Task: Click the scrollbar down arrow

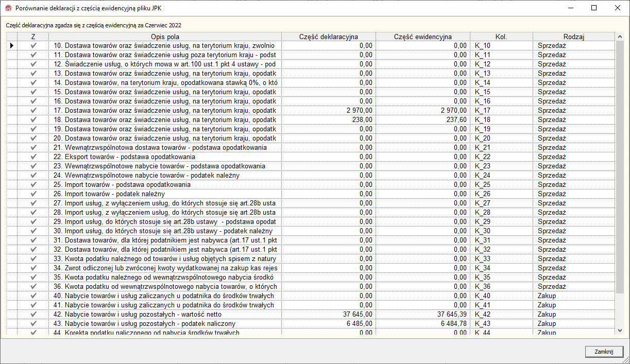Action: coord(620,330)
